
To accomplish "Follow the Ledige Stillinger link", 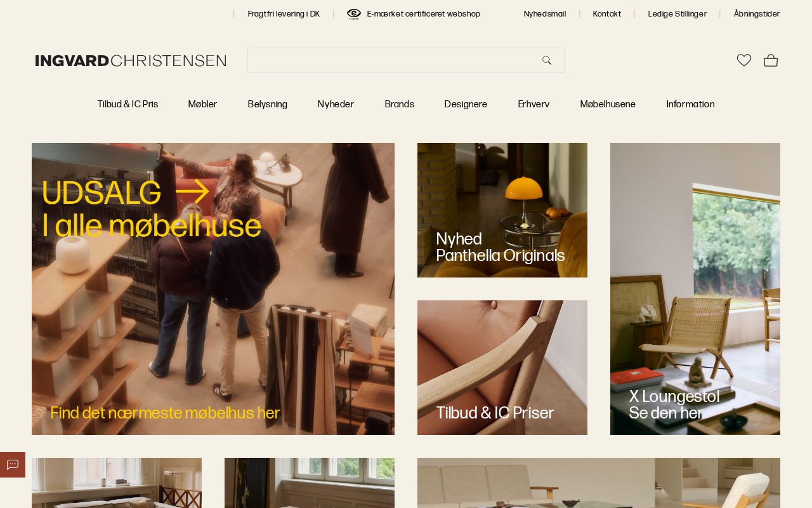I will [x=677, y=14].
